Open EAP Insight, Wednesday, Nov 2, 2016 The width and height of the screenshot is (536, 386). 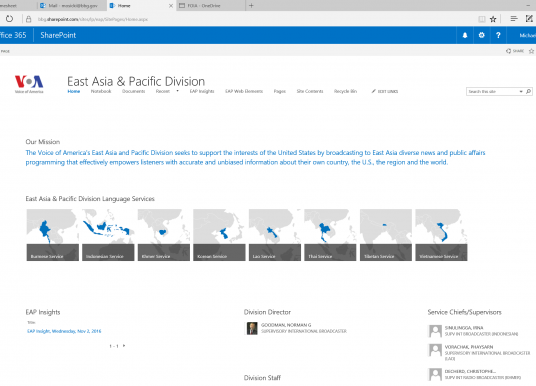point(64,331)
